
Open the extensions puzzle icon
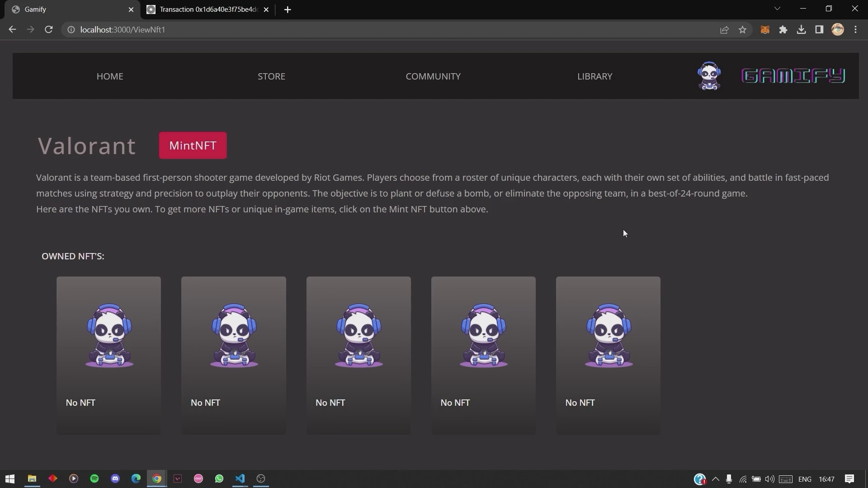point(783,30)
